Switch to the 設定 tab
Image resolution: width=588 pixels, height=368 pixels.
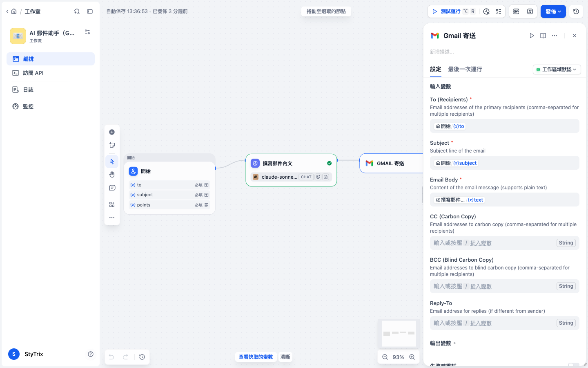tap(436, 69)
